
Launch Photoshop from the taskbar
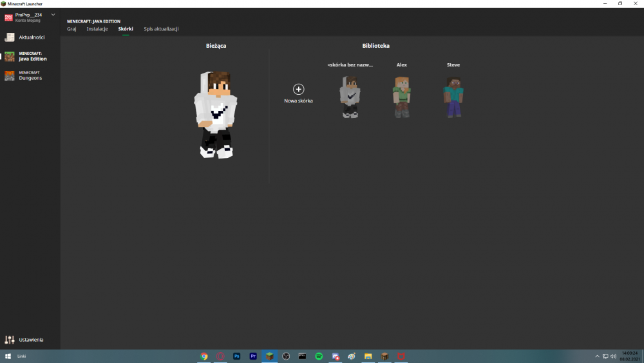[237, 356]
